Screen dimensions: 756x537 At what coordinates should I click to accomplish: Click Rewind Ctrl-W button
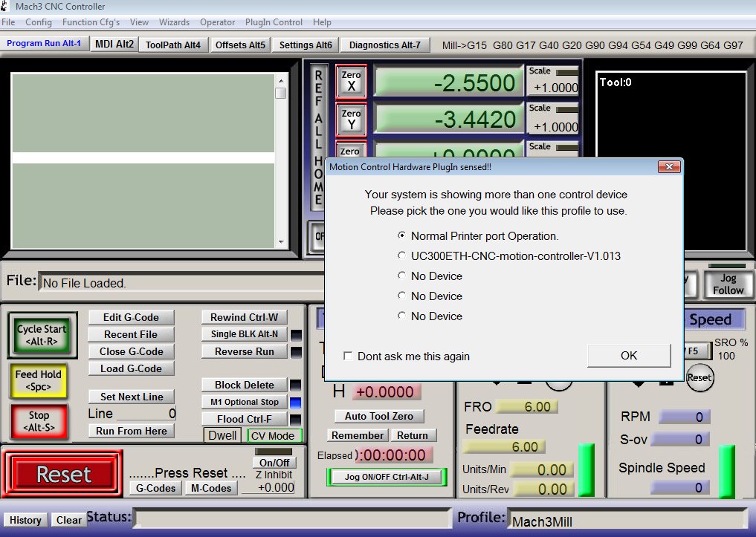(245, 317)
